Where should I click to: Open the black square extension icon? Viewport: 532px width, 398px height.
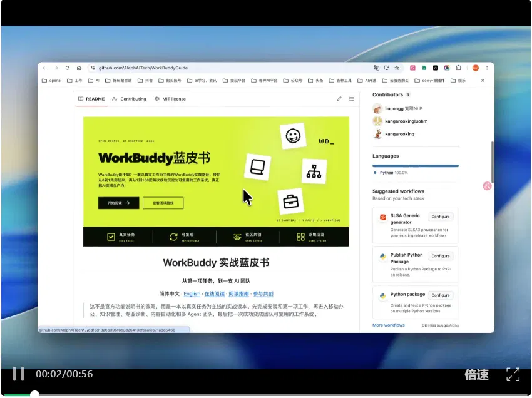tap(436, 68)
